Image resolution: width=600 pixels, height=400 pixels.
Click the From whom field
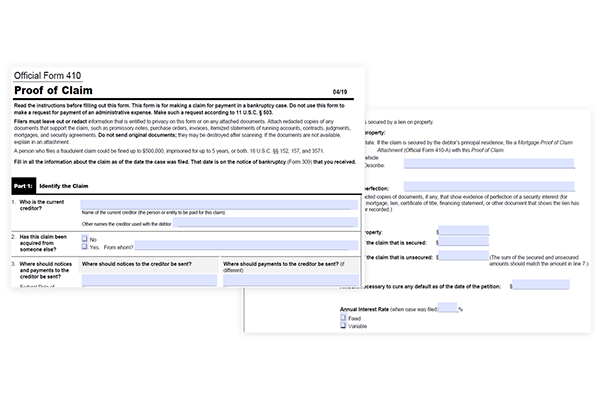(x=246, y=246)
